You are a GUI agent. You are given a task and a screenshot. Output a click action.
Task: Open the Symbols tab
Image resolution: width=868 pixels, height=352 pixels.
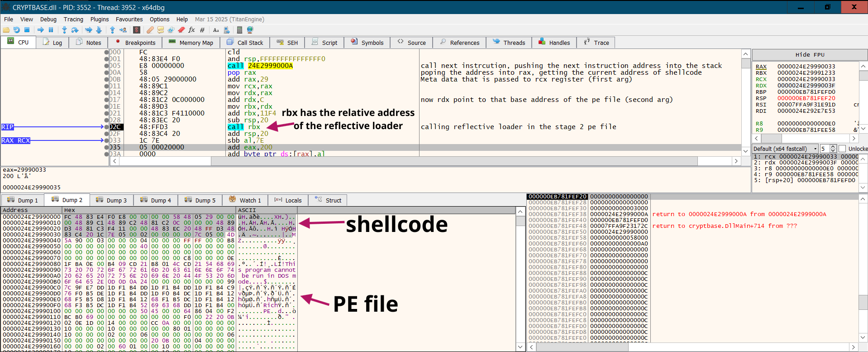(367, 43)
